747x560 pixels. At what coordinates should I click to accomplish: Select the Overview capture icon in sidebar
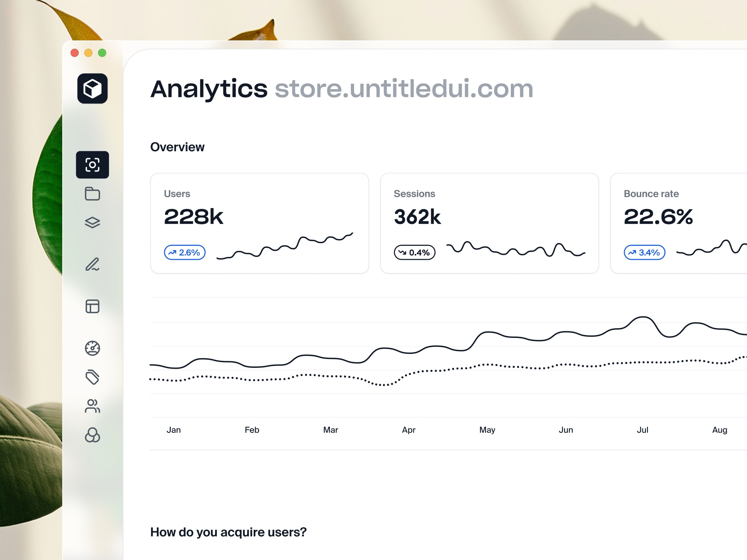[92, 164]
